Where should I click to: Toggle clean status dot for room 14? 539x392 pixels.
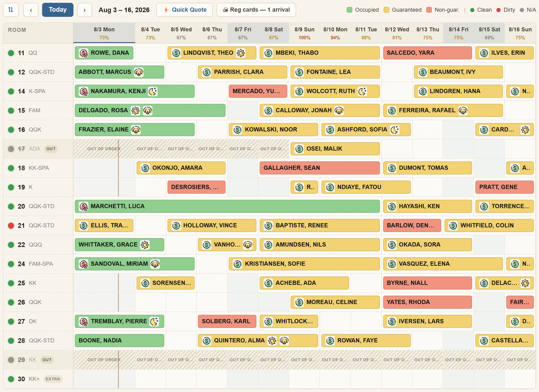pyautogui.click(x=11, y=91)
